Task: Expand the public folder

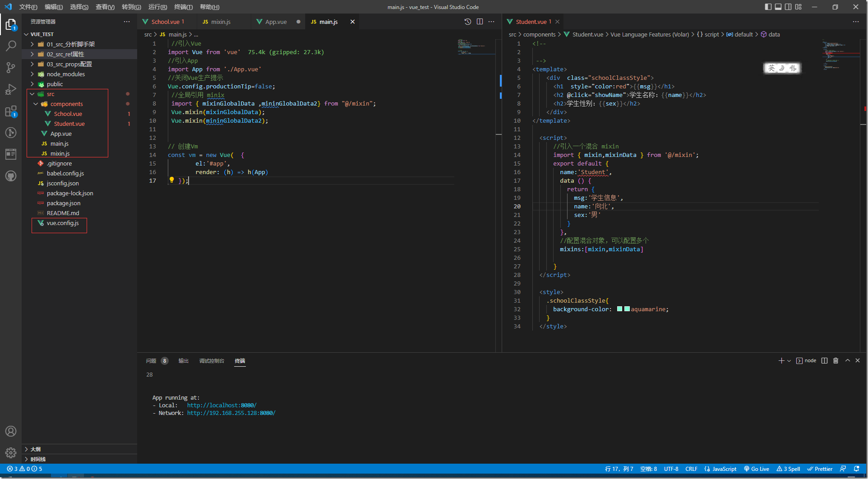Action: point(32,84)
